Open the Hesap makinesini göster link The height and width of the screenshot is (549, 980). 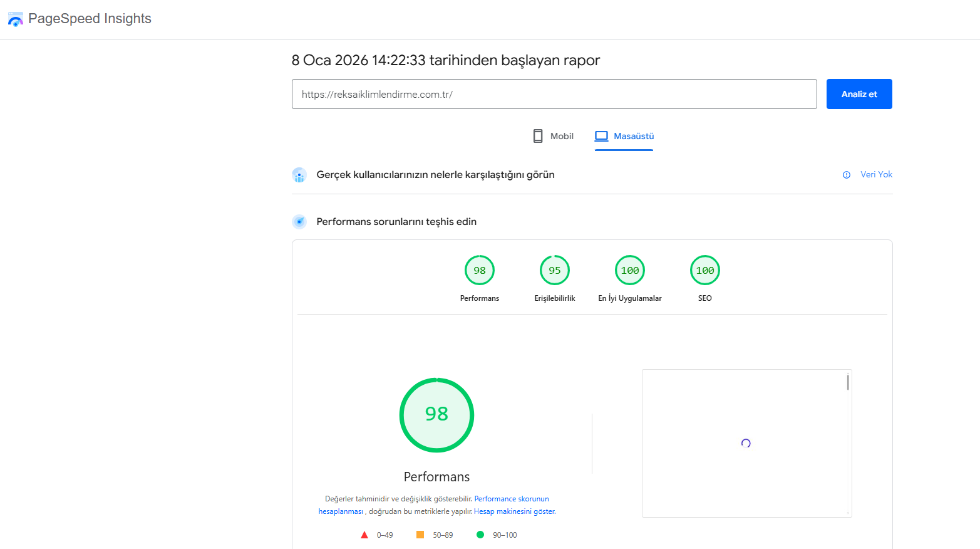pyautogui.click(x=515, y=511)
